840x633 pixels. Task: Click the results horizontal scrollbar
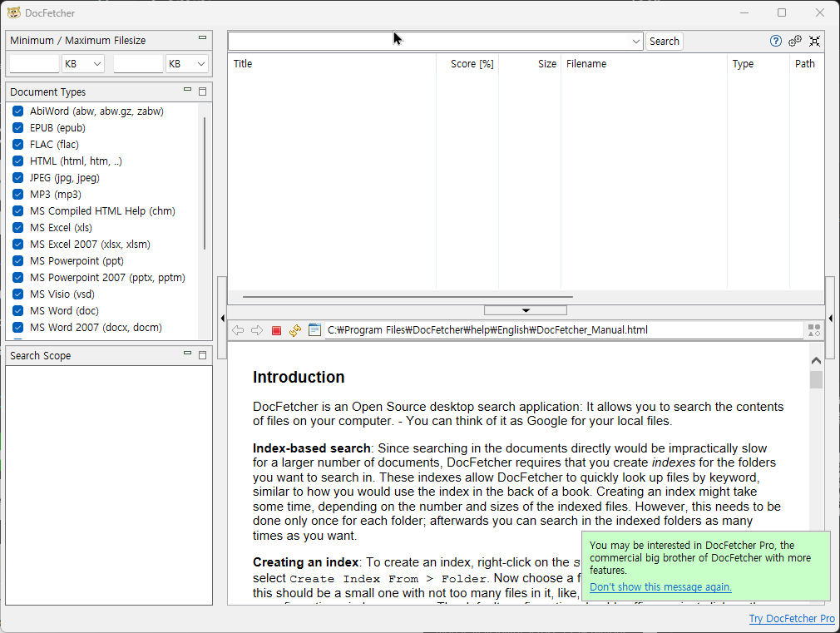point(408,296)
